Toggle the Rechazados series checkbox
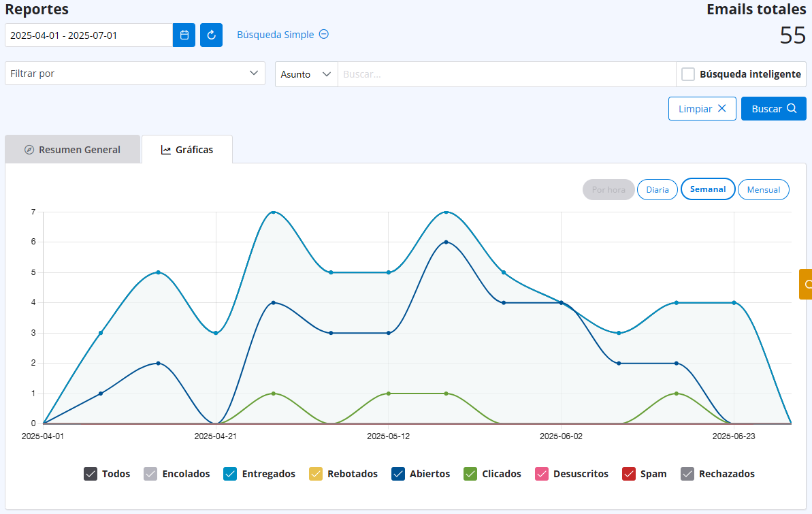The image size is (812, 514). pos(687,474)
